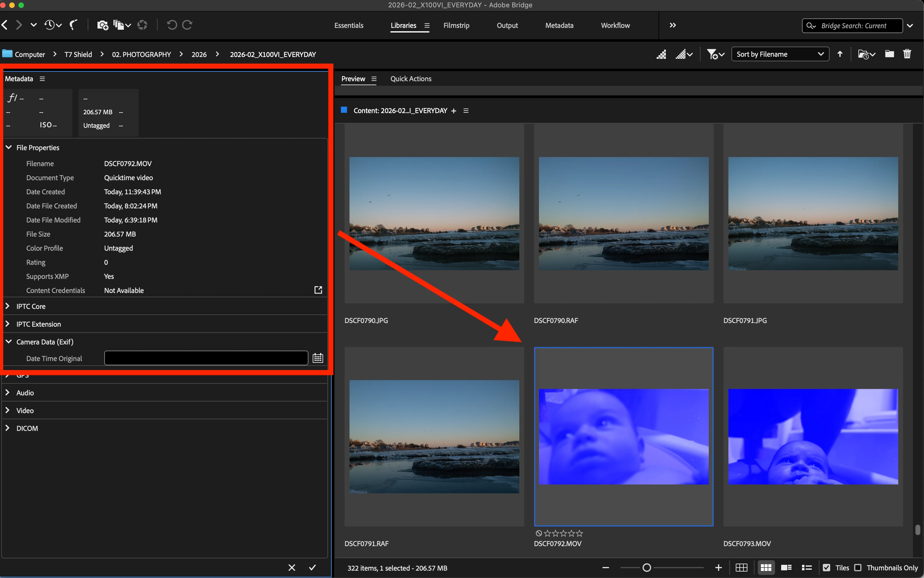Open the Sort by Filename dropdown
924x578 pixels.
780,54
